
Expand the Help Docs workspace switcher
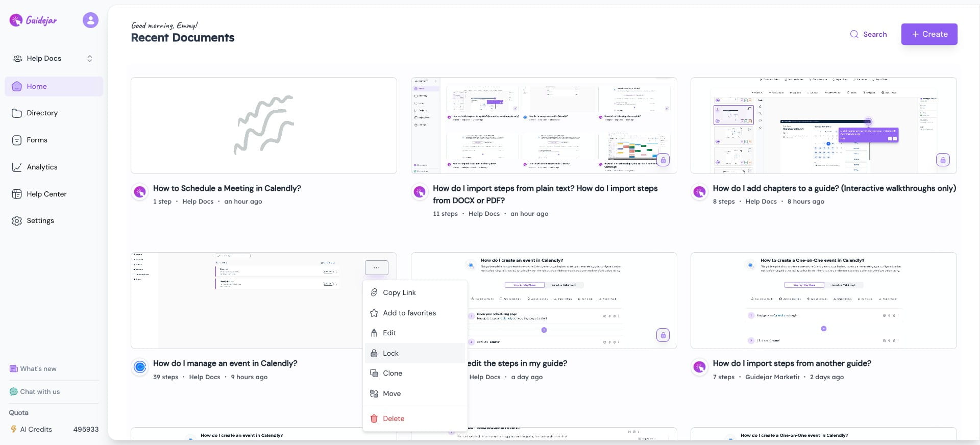point(54,59)
